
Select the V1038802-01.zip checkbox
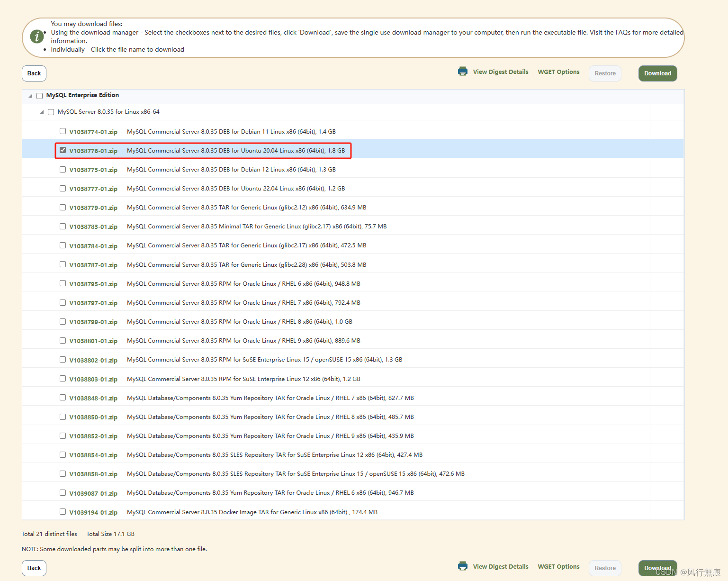(x=63, y=359)
